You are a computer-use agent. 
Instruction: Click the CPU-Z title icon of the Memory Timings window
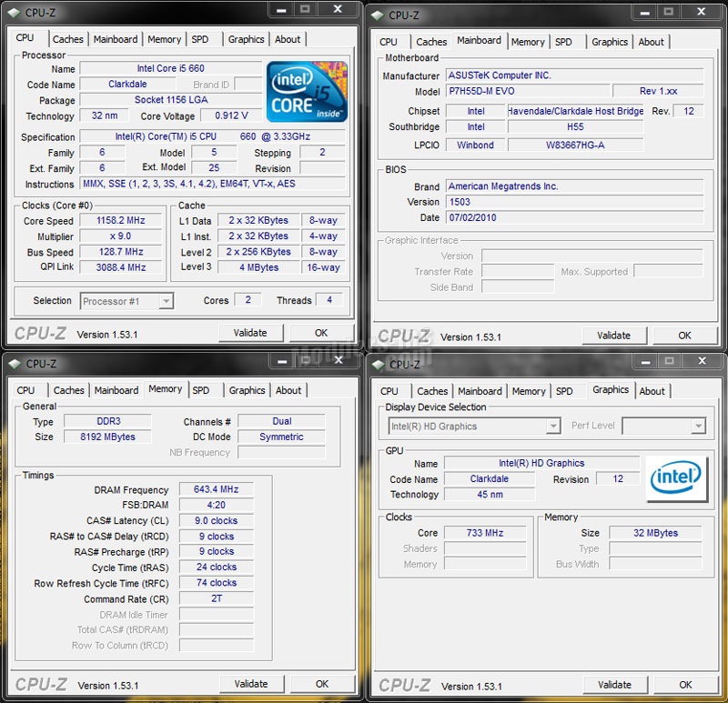coord(15,364)
